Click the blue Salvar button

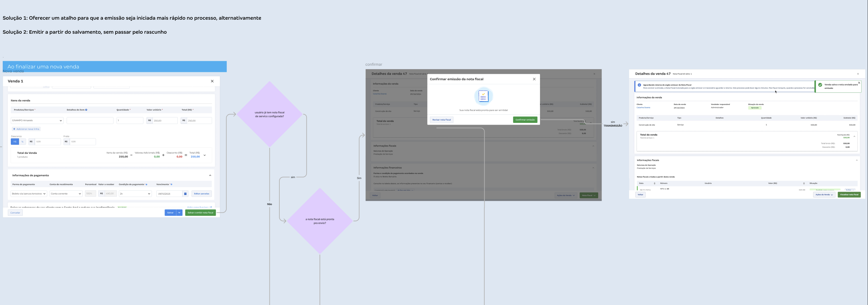pos(170,213)
